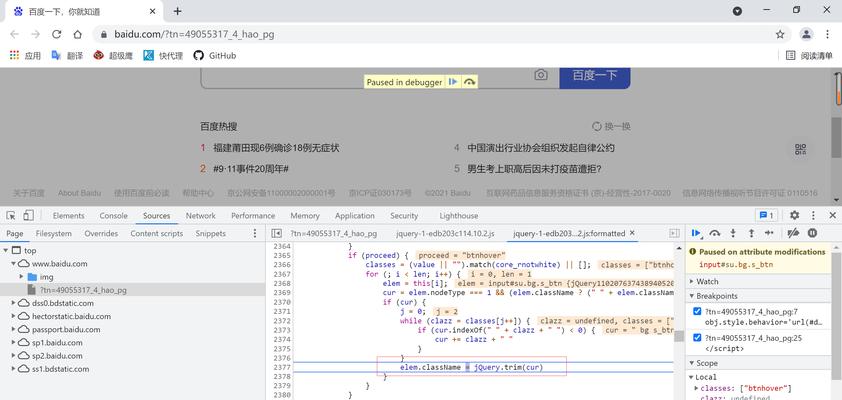Image resolution: width=842 pixels, height=400 pixels.
Task: Open the Application tab
Action: click(354, 215)
